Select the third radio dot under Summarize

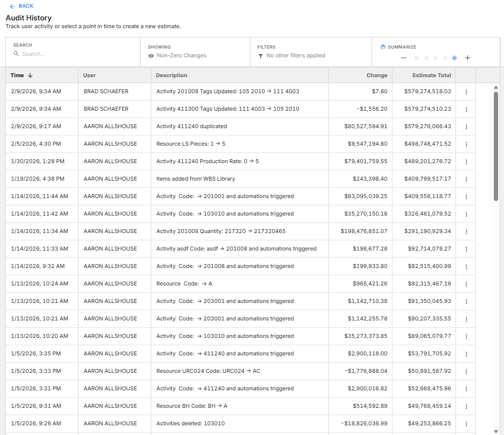pyautogui.click(x=436, y=58)
